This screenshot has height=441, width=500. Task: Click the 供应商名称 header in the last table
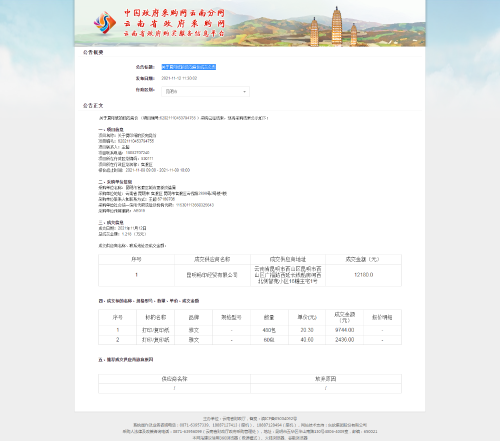pos(174,379)
